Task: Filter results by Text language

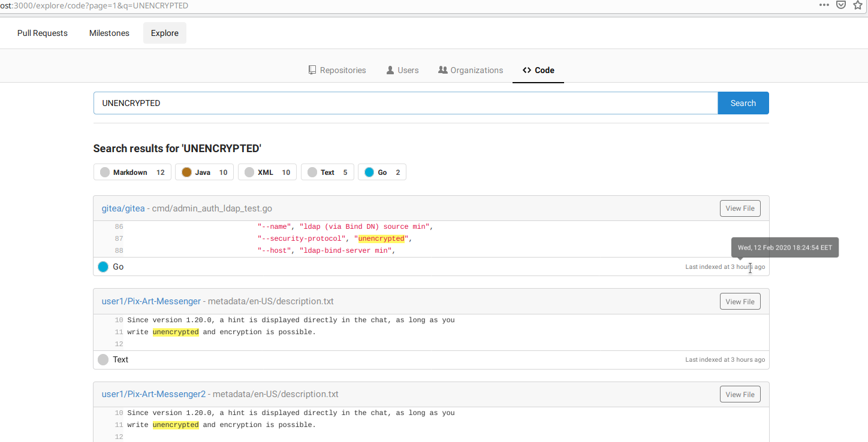Action: 327,172
